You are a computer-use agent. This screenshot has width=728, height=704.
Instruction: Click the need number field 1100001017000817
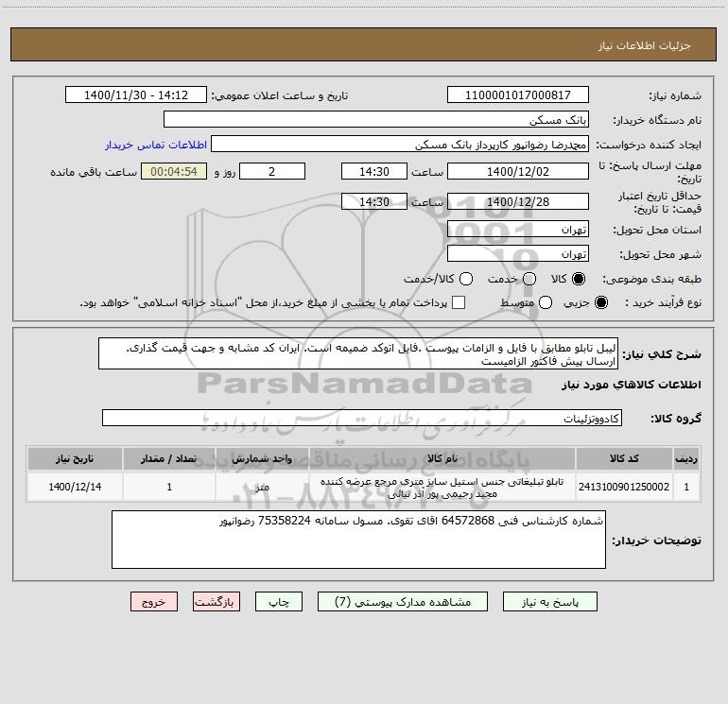pos(518,94)
